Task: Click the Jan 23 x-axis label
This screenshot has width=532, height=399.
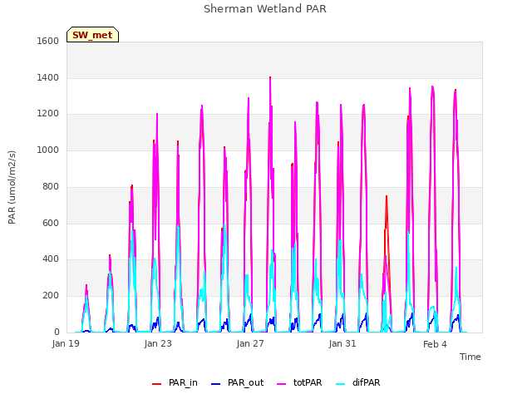Action: coord(158,343)
